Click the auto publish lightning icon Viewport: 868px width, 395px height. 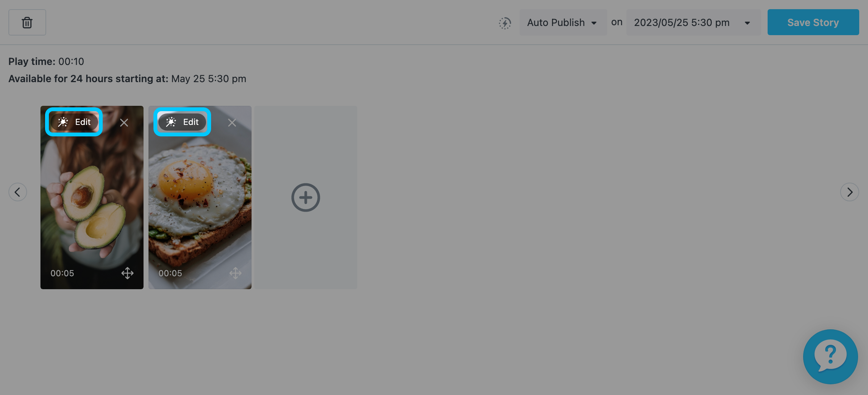pos(505,23)
